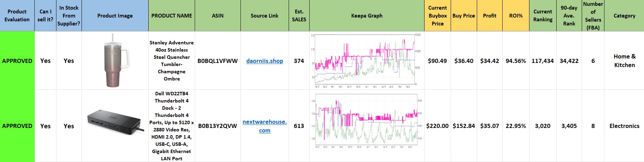
Task: Select 'Can I sell it' Yes for Dell dock
Action: (45, 126)
